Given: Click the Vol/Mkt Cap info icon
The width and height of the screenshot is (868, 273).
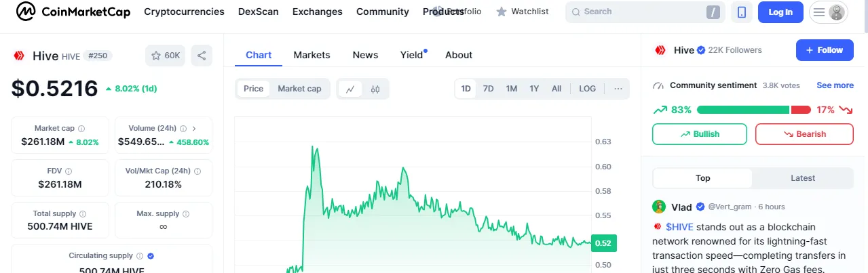Looking at the screenshot, I should coord(196,171).
